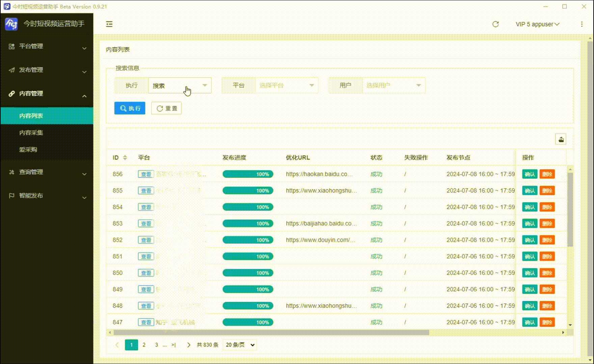The image size is (594, 364).
Task: Sort the table by ID column arrows
Action: click(x=125, y=157)
